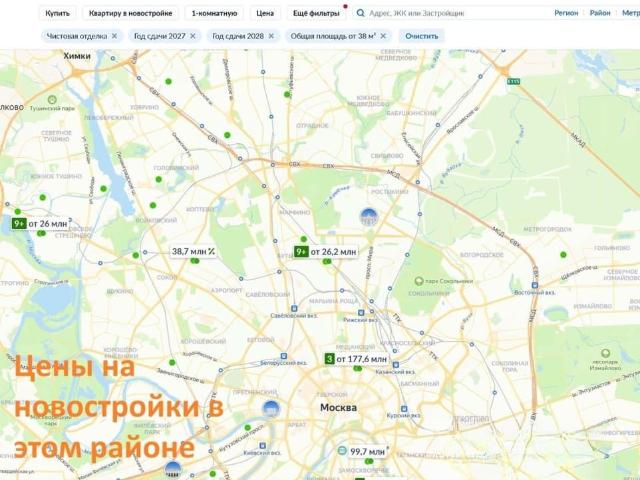Image resolution: width=640 pixels, height=480 pixels.
Task: Click the Богородское district label
Action: point(482,255)
